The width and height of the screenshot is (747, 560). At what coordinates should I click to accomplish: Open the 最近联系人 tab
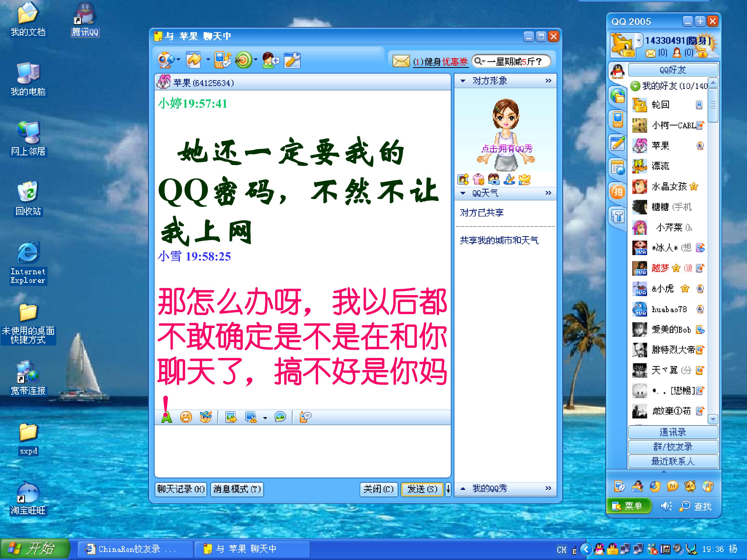click(x=673, y=461)
